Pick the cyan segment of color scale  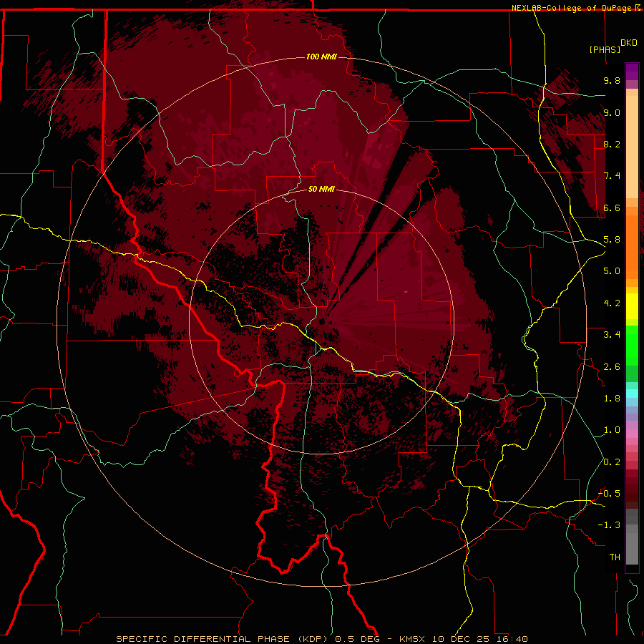point(632,394)
